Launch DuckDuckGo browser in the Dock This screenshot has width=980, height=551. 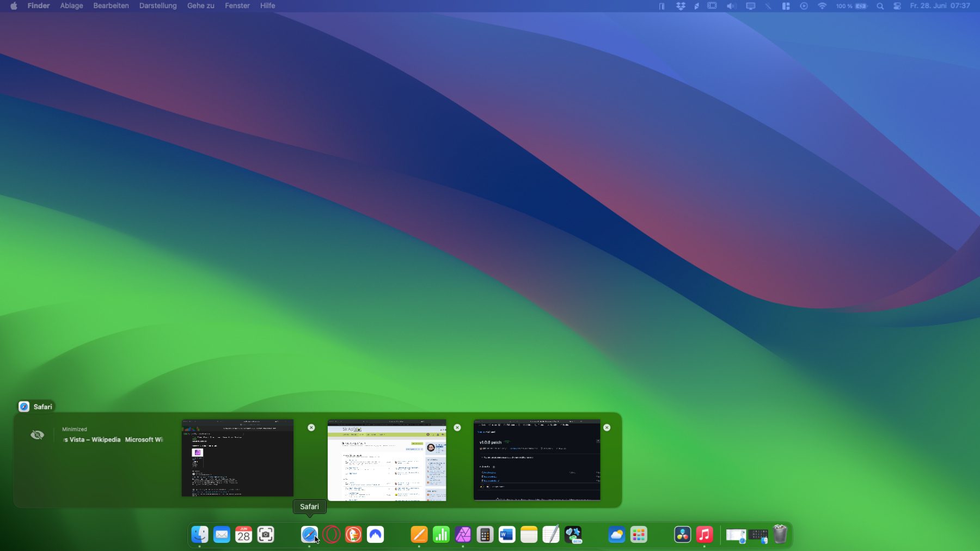pos(353,535)
